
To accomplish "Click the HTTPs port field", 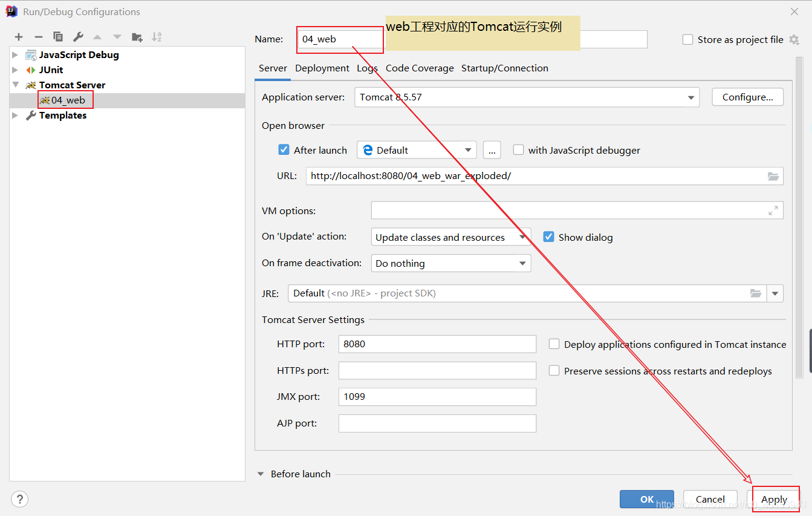I will (437, 370).
